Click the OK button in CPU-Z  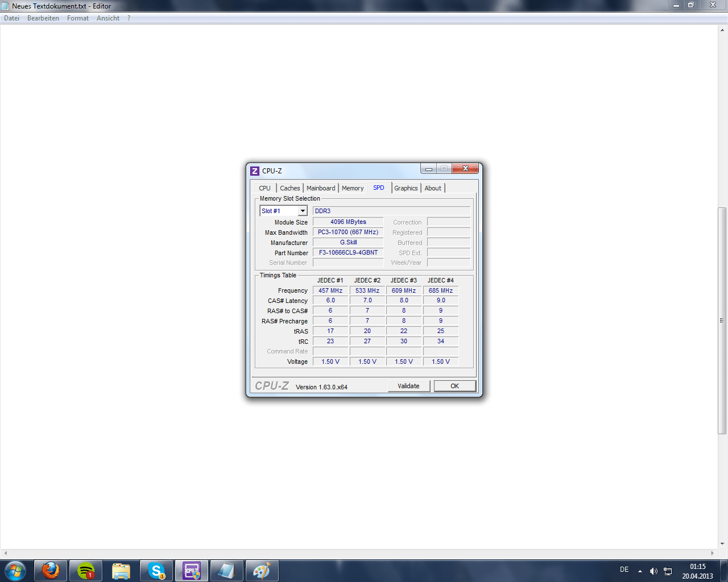(x=455, y=386)
